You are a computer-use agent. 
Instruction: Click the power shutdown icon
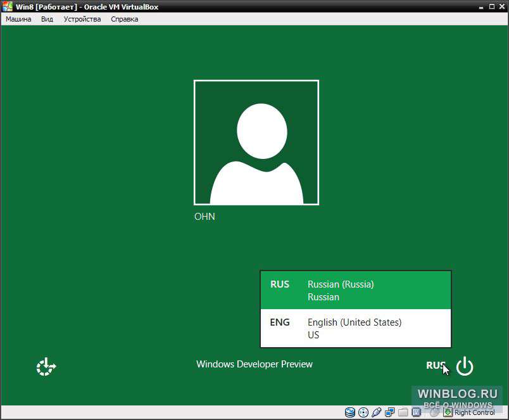click(x=465, y=366)
